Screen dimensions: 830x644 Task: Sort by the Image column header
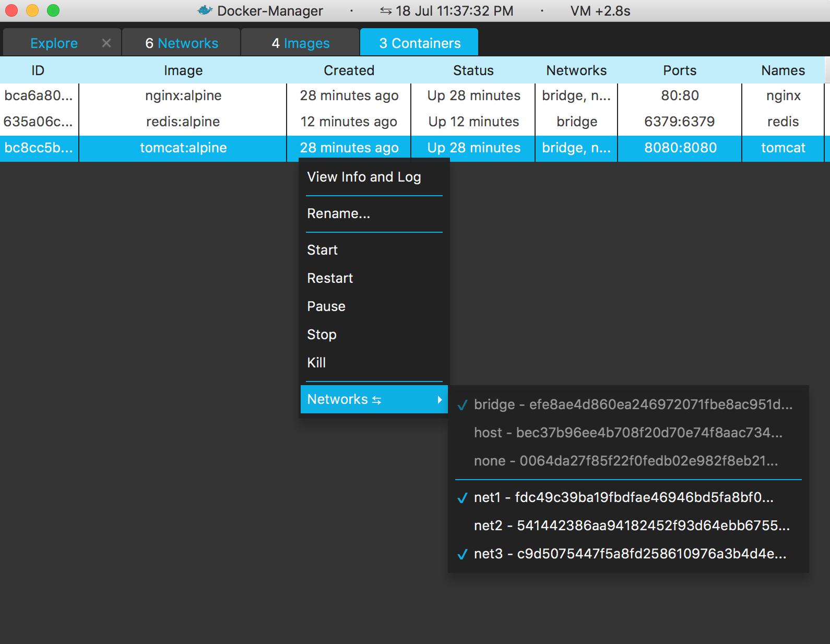(183, 70)
